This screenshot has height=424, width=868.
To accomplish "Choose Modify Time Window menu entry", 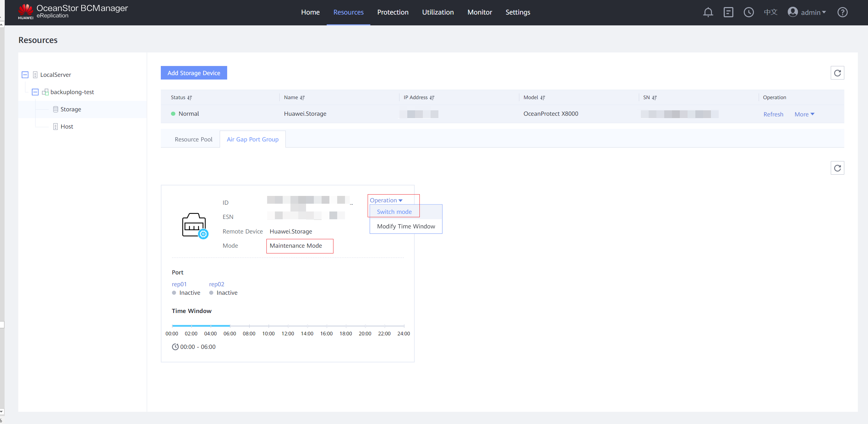I will [406, 226].
